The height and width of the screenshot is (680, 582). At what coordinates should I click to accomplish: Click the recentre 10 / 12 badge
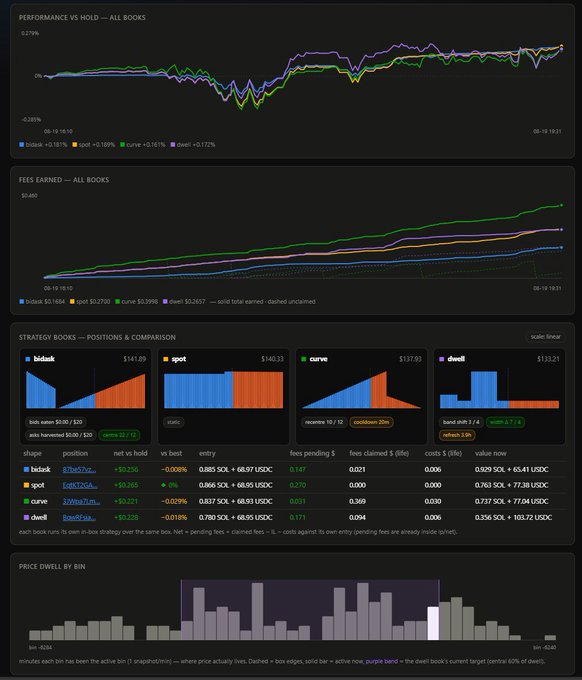tap(324, 422)
